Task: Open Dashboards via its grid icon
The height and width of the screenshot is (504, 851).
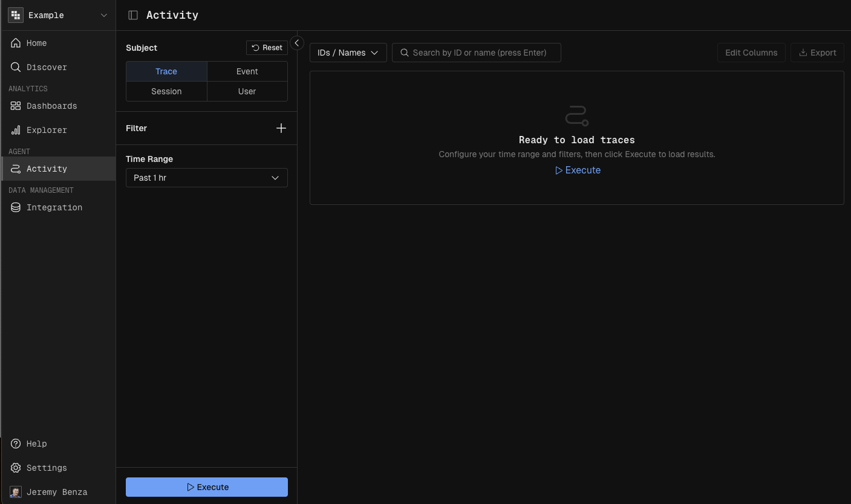Action: [x=16, y=106]
